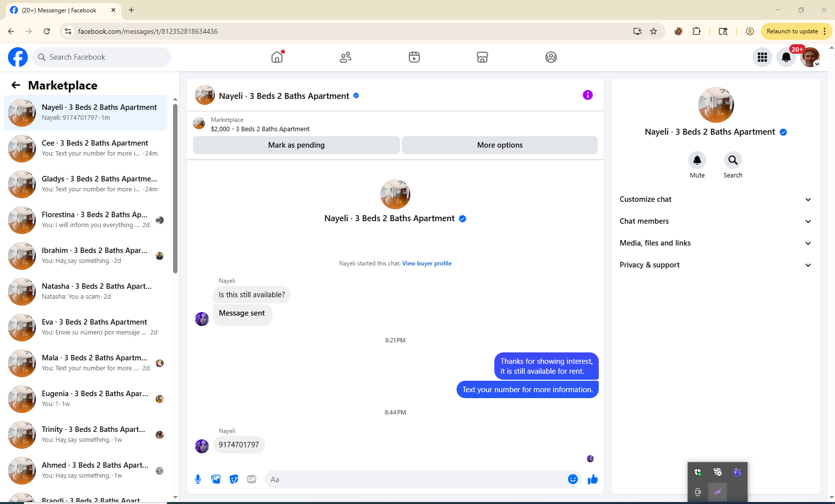This screenshot has width=835, height=504.
Task: Expand the Customize chat section
Action: (716, 199)
